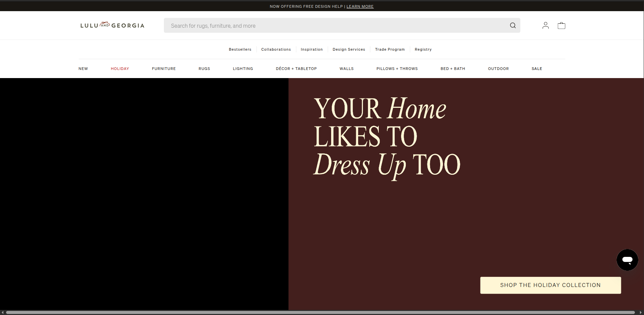The height and width of the screenshot is (315, 644).
Task: Open the Furniture menu category
Action: coord(164,69)
